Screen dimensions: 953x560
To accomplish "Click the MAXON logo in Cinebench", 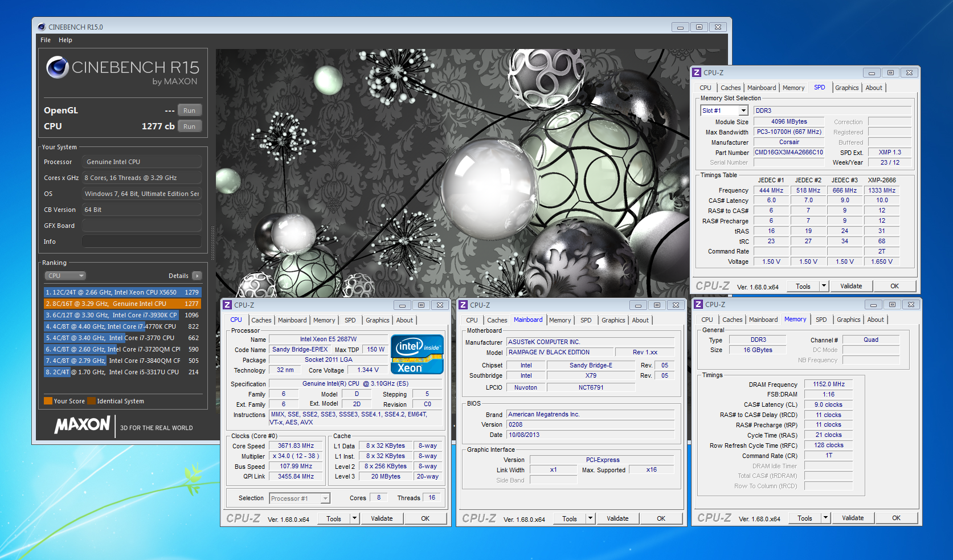I will (82, 425).
